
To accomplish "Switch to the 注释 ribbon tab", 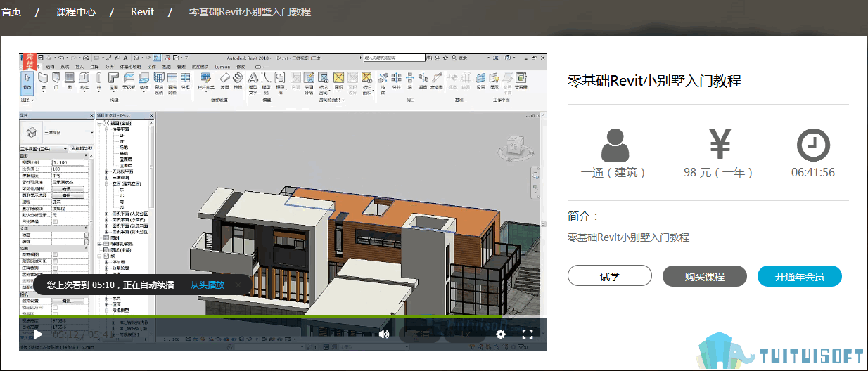I will pos(94,67).
